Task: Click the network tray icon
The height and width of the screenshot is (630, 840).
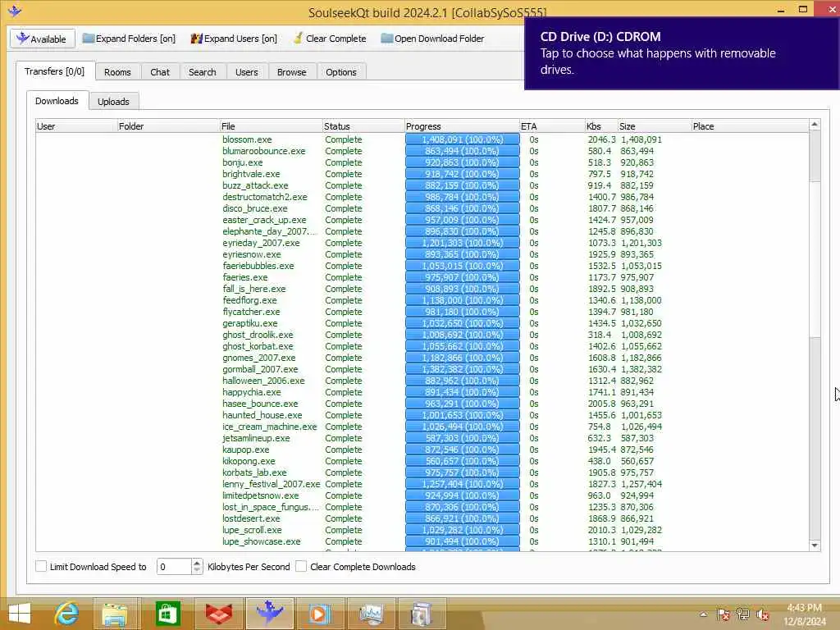Action: [x=742, y=614]
